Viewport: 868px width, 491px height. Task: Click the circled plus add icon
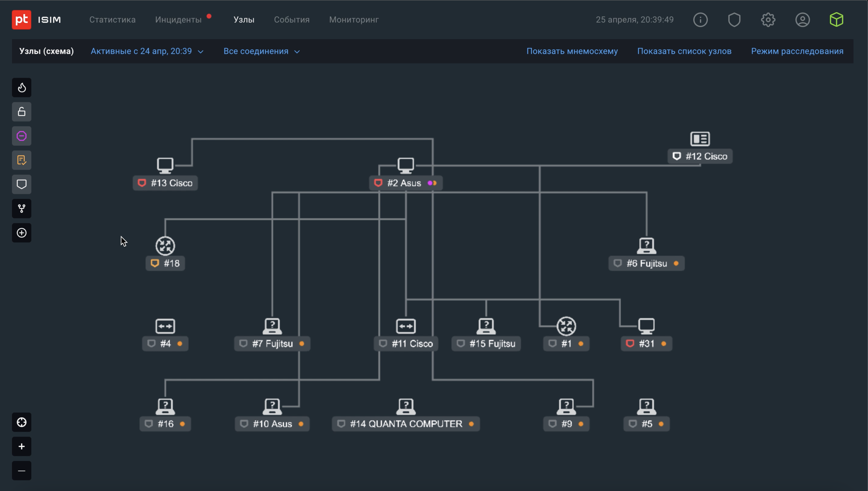click(x=22, y=233)
